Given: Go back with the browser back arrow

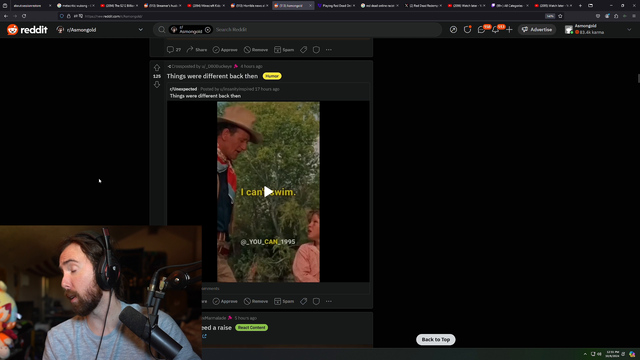Looking at the screenshot, I should pos(6,16).
